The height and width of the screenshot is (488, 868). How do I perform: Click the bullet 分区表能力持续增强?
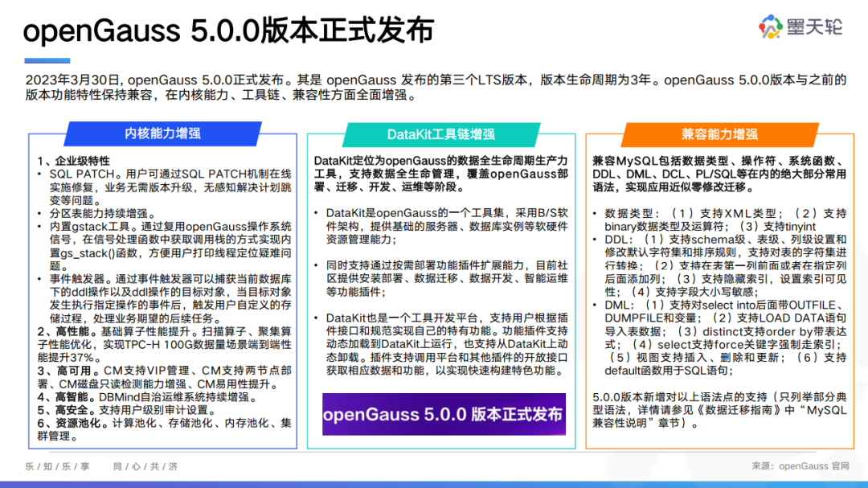(x=102, y=213)
